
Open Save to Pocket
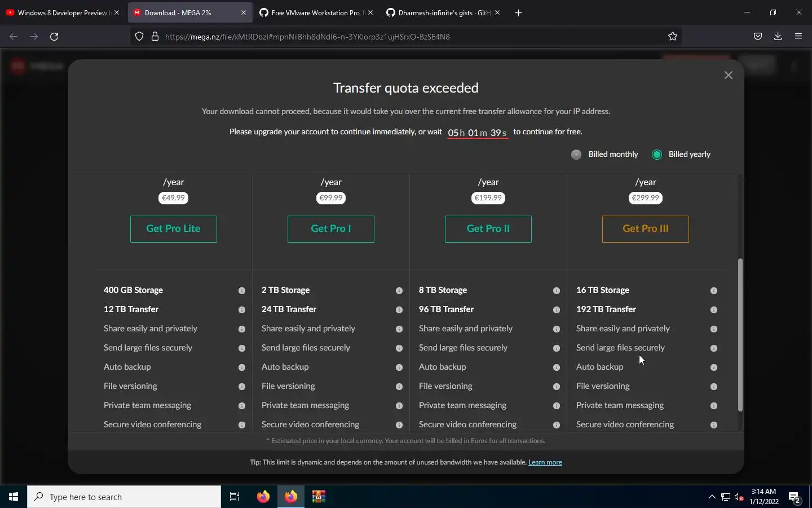coord(758,36)
